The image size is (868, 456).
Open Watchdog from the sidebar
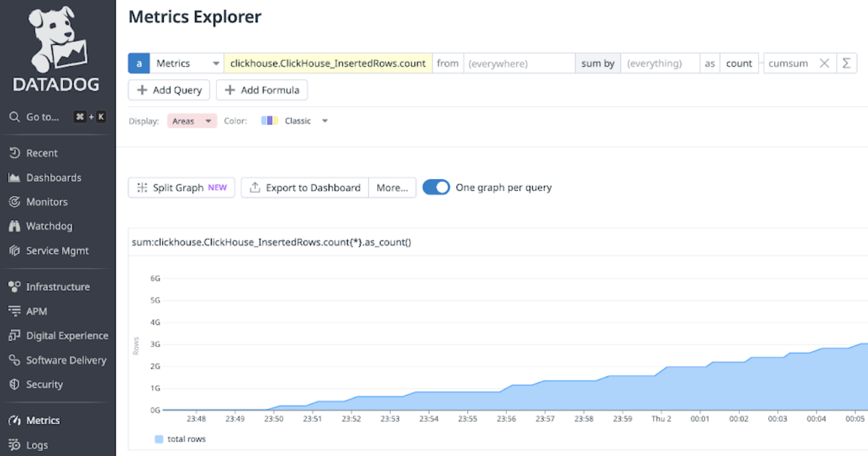(x=48, y=226)
